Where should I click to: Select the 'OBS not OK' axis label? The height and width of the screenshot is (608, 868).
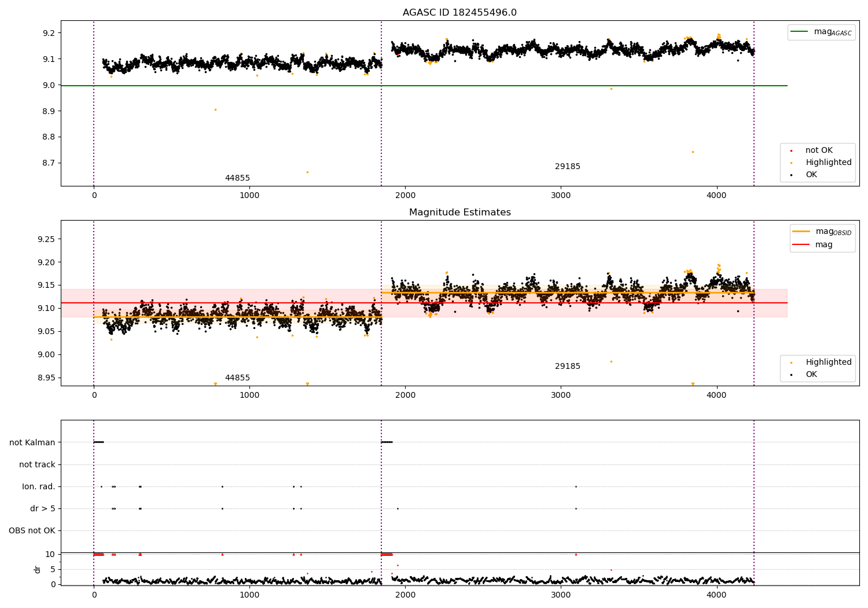[32, 531]
